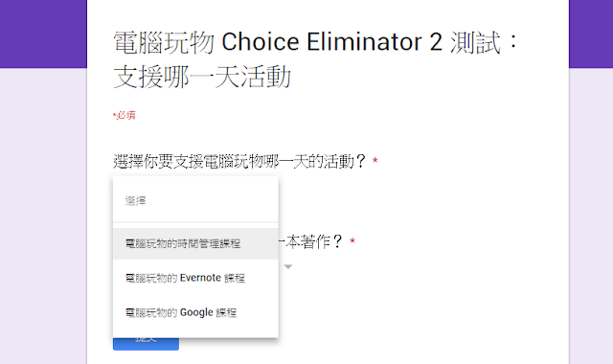Click the question text 選擇你要支援電腦玩物哪一天的活動？
Image resolution: width=613 pixels, height=364 pixels.
click(239, 161)
